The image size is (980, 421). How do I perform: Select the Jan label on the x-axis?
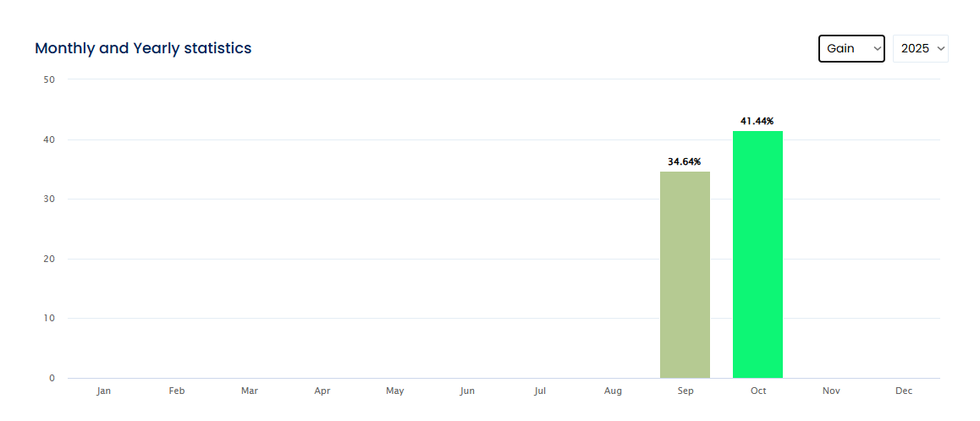104,391
